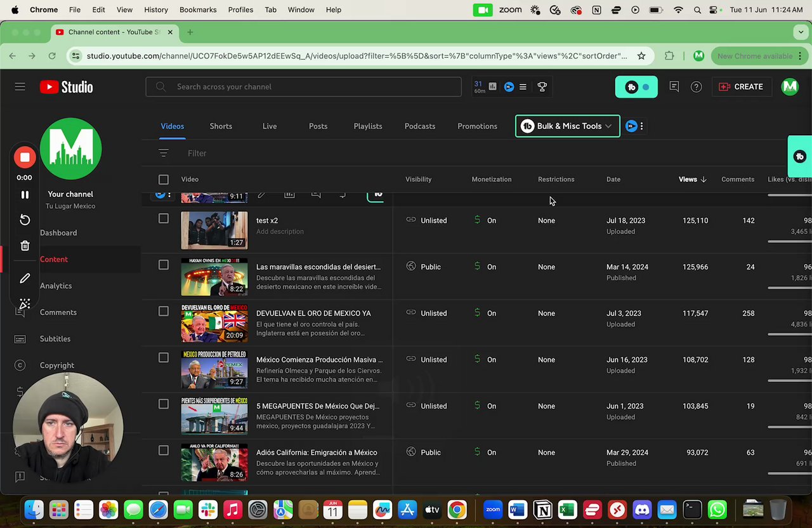This screenshot has width=812, height=528.
Task: Open WhatsApp from the Dock
Action: [717, 509]
